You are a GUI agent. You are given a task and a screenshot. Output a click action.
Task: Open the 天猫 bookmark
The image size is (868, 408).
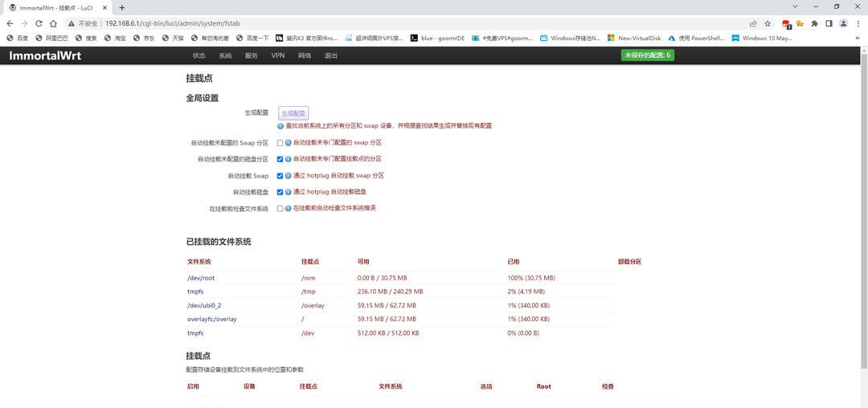click(x=174, y=38)
